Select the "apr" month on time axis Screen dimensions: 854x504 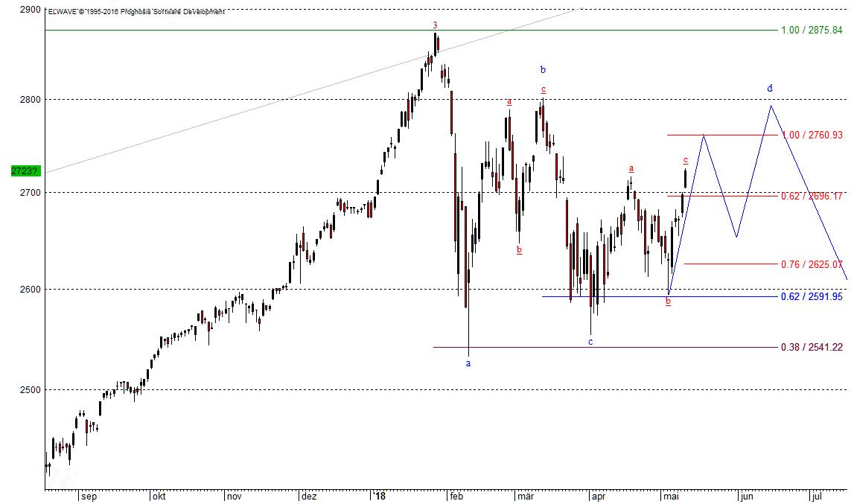599,497
